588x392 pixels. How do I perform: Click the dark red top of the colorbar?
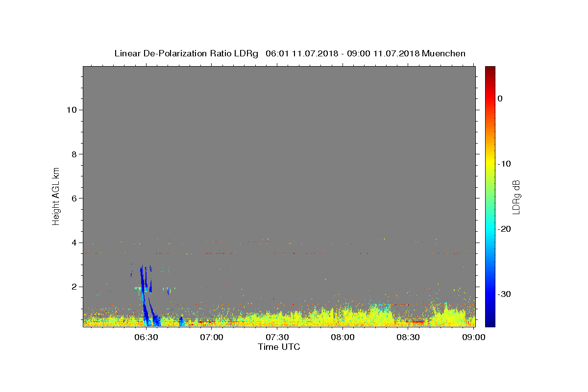(x=490, y=70)
